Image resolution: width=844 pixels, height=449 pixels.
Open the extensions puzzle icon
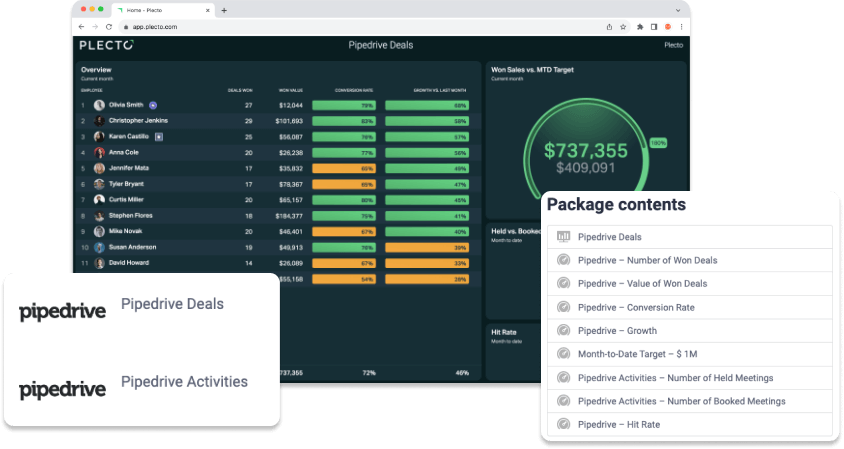coord(640,27)
